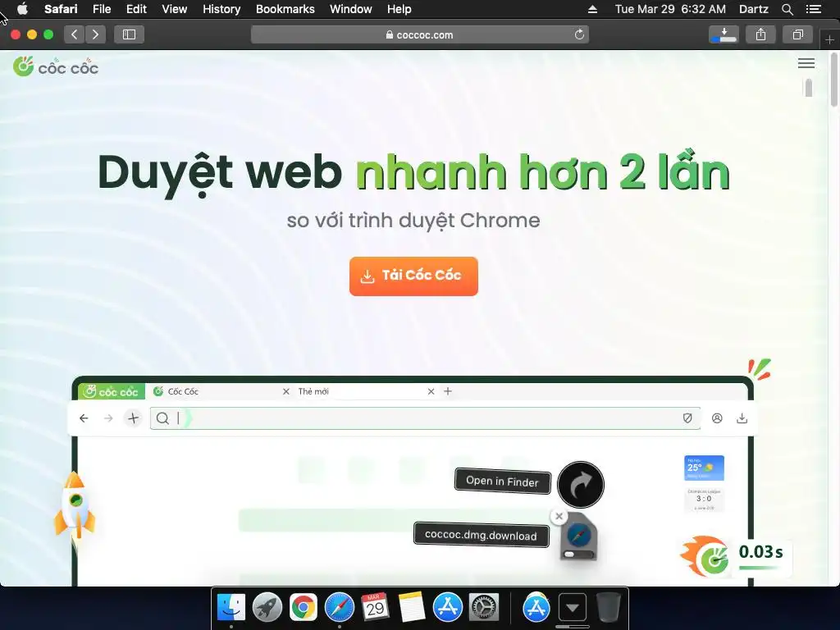This screenshot has height=630, width=840.
Task: Click the date and time in menu bar
Action: (x=670, y=9)
